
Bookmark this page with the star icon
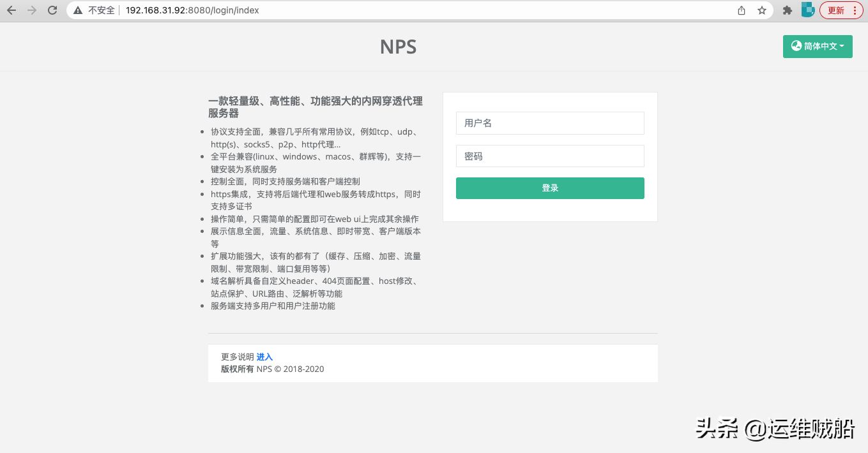point(761,10)
